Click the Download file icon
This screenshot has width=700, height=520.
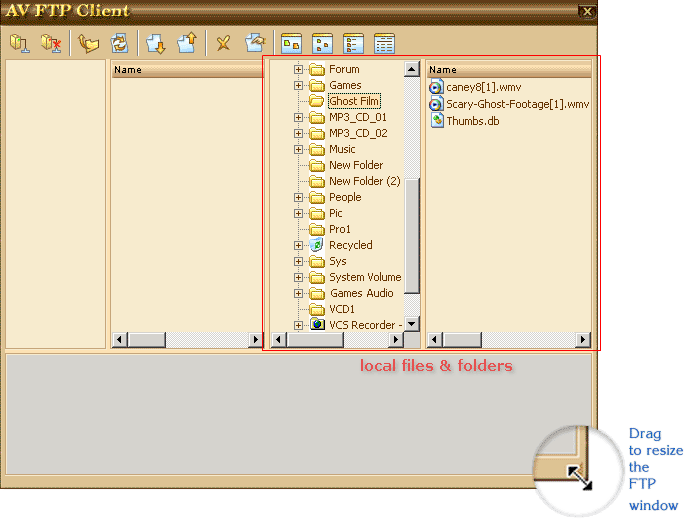155,44
